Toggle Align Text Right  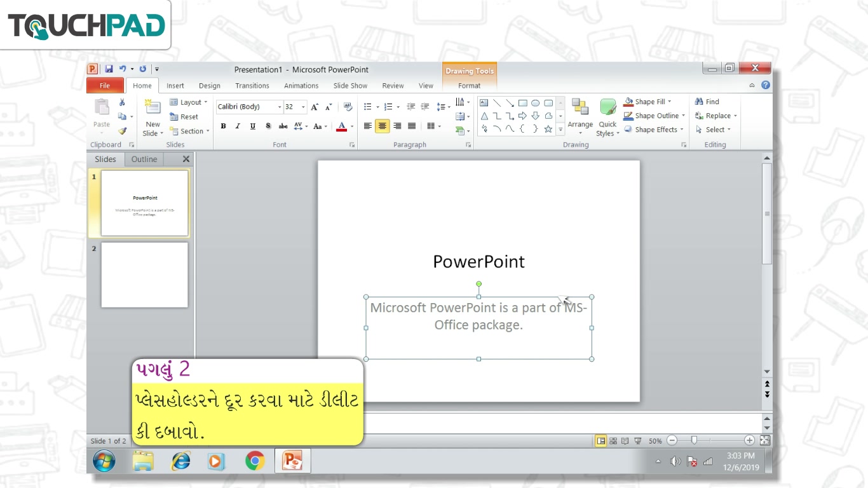tap(397, 126)
